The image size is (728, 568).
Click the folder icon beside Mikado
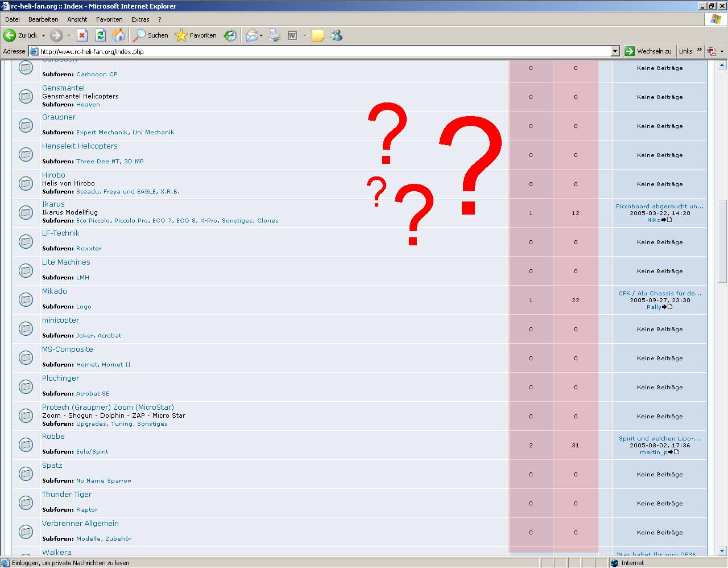tap(26, 299)
